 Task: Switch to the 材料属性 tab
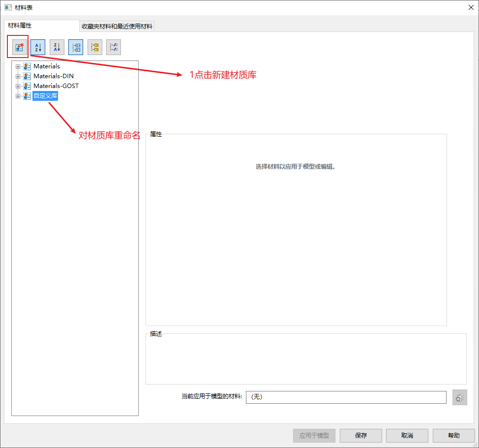(x=41, y=26)
